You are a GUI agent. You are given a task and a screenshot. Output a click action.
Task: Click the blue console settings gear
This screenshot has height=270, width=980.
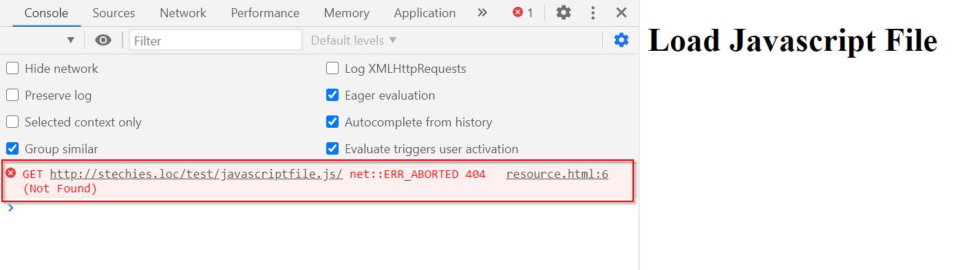[x=621, y=40]
